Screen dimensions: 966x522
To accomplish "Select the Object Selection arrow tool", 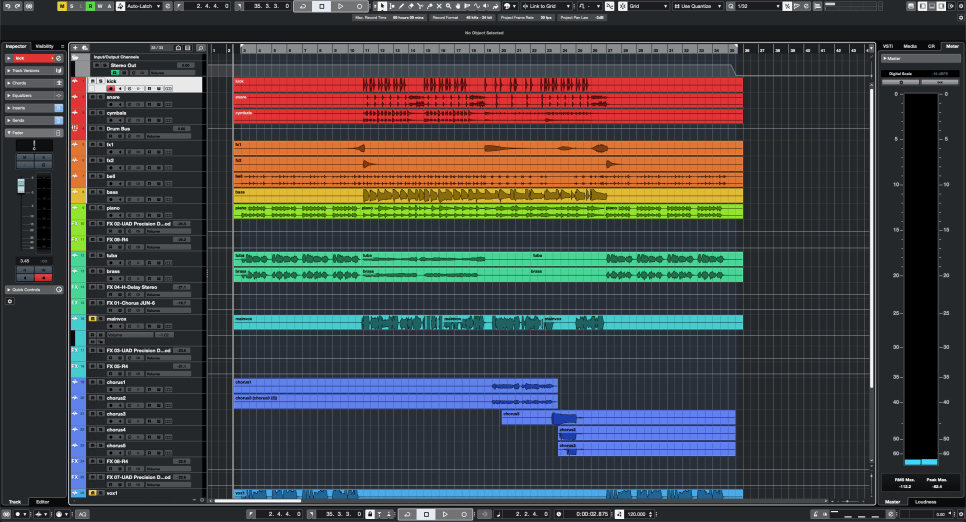I will click(382, 6).
